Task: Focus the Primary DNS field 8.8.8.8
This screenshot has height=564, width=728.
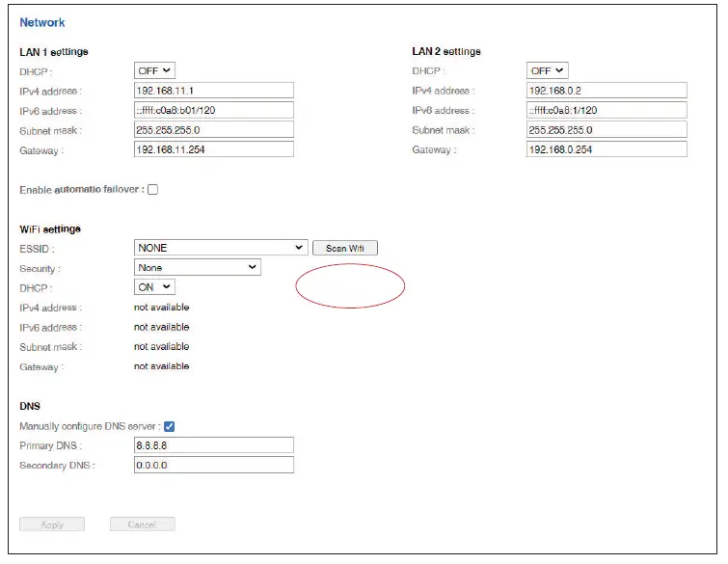Action: point(214,445)
